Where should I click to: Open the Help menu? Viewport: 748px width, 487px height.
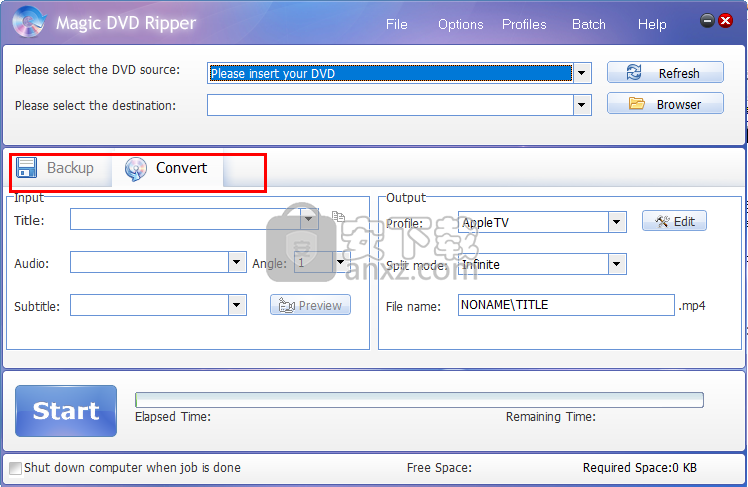click(x=652, y=24)
